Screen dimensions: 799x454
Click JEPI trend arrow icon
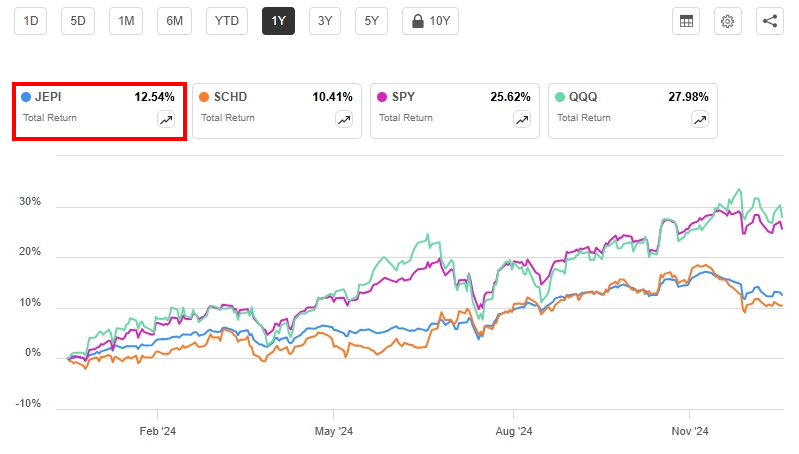(166, 120)
